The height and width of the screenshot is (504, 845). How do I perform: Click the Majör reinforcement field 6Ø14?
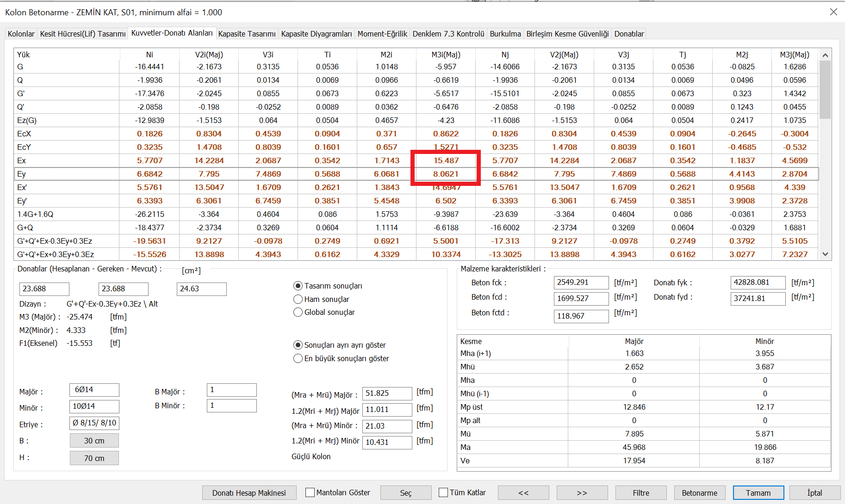tap(94, 390)
